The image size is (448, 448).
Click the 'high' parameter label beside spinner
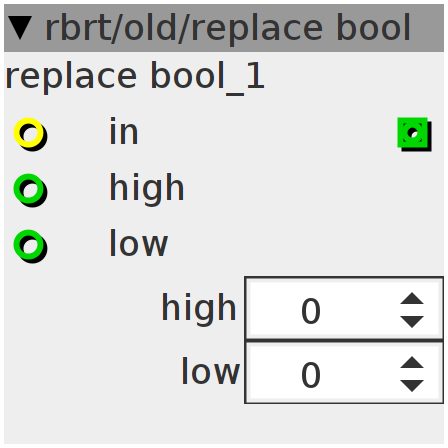[x=199, y=308]
